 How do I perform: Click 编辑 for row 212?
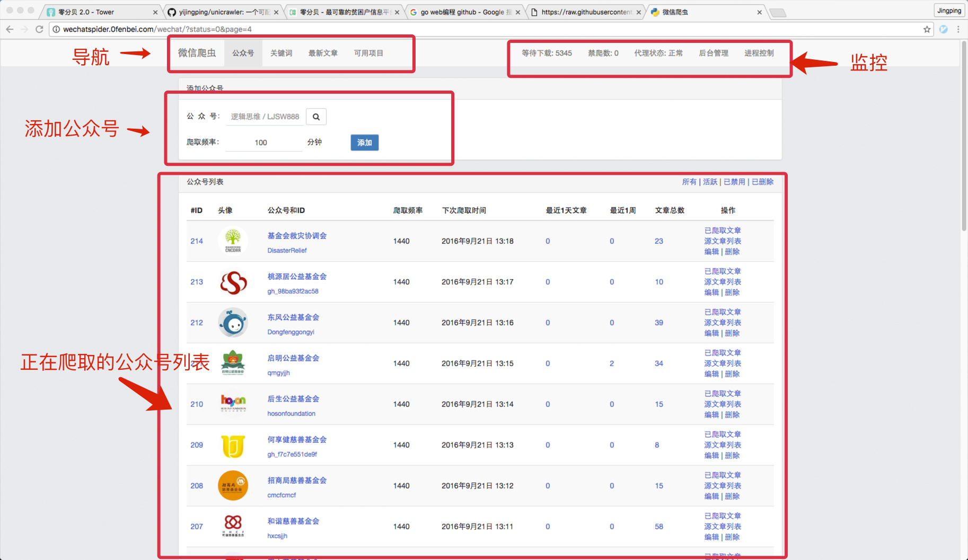coord(711,333)
